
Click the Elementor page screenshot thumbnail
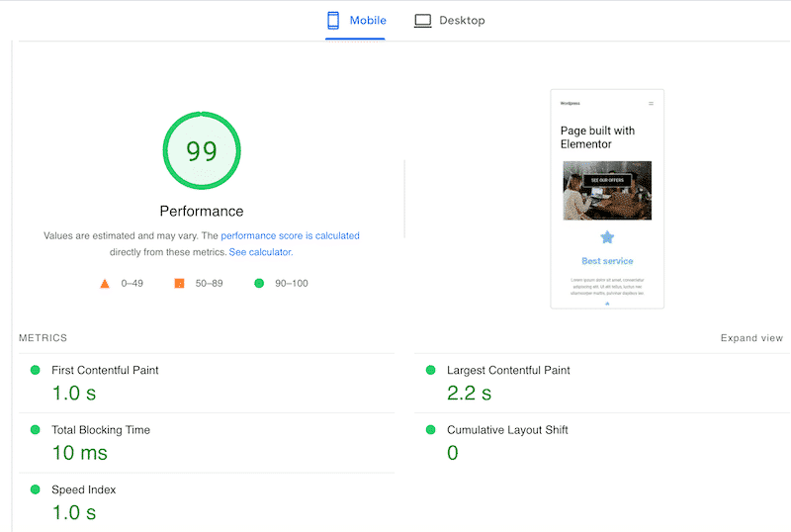click(607, 199)
